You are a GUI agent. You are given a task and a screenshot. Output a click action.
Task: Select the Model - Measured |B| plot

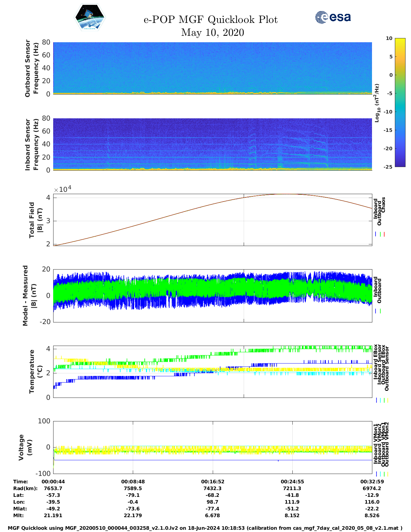[212, 295]
